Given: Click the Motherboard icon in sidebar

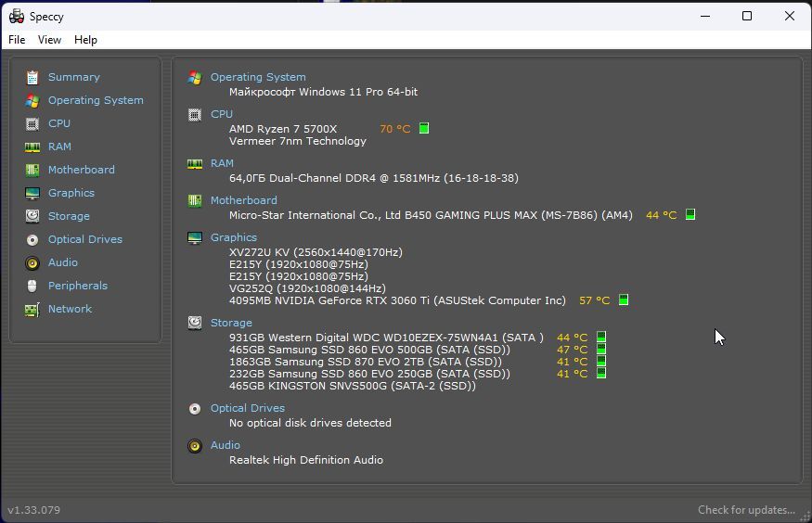Looking at the screenshot, I should click(32, 170).
